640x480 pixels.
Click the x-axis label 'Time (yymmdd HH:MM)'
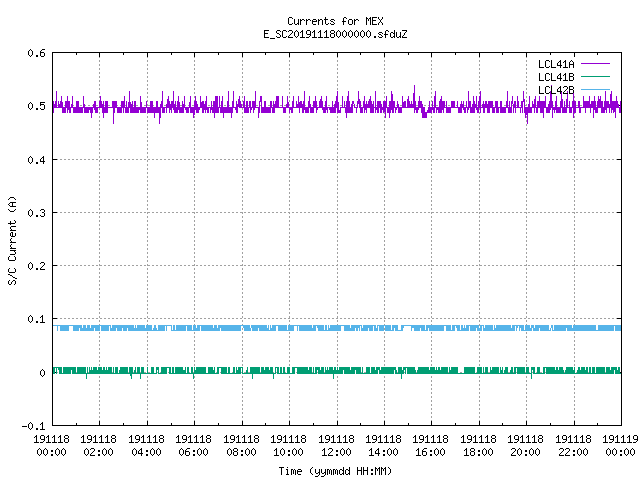click(335, 471)
